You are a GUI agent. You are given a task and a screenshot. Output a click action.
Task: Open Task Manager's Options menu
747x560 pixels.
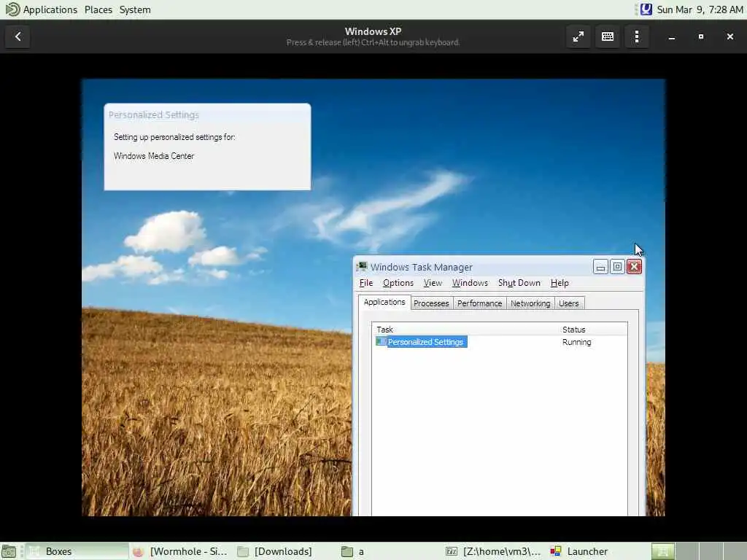[x=398, y=283]
